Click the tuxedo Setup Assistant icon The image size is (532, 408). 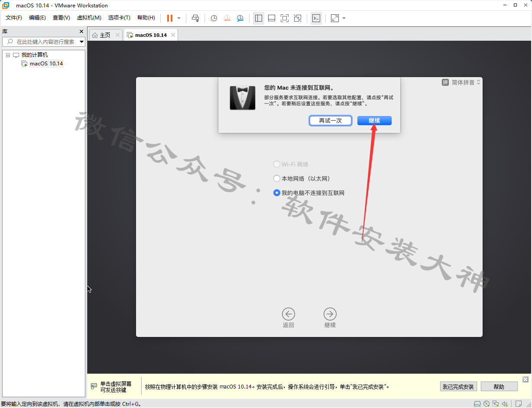click(243, 97)
